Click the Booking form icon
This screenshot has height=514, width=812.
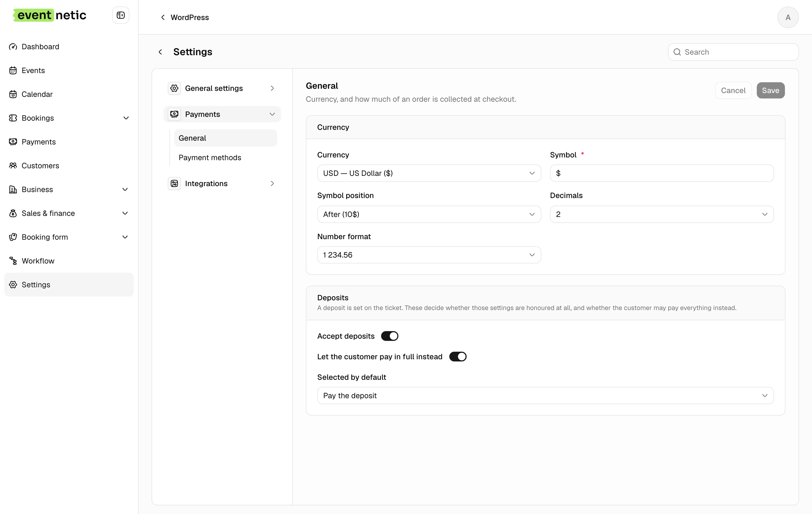pyautogui.click(x=13, y=237)
